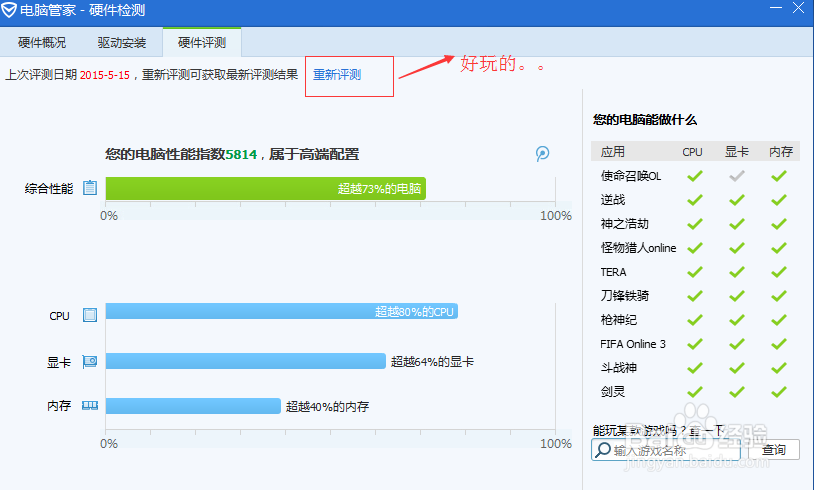
Task: Click the 显卡 checkmark for FIFA Online 3
Action: (737, 344)
